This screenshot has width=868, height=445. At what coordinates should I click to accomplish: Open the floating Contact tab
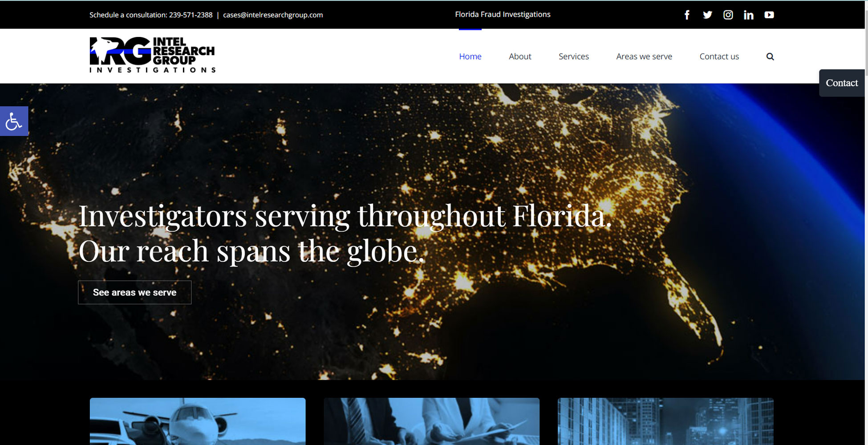point(841,83)
